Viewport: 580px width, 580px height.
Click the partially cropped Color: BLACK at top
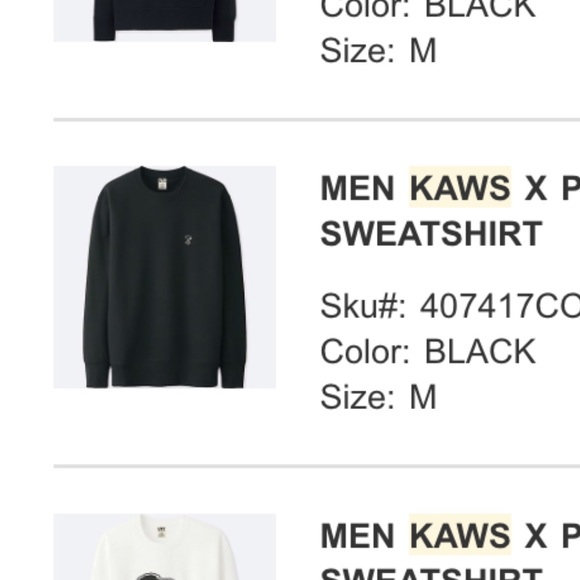coord(428,9)
